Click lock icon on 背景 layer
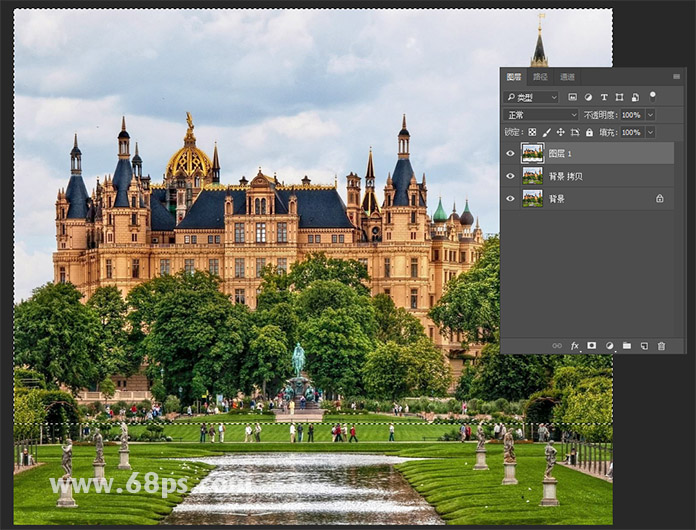This screenshot has width=696, height=530. (660, 198)
